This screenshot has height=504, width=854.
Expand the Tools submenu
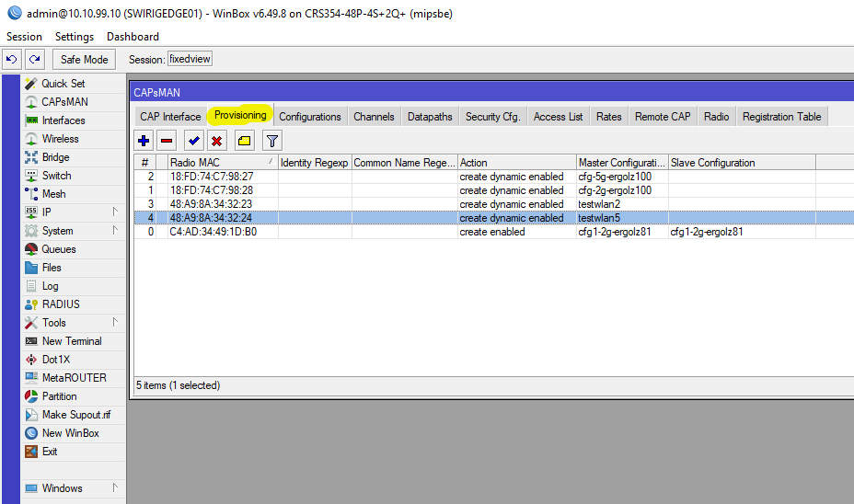(72, 323)
